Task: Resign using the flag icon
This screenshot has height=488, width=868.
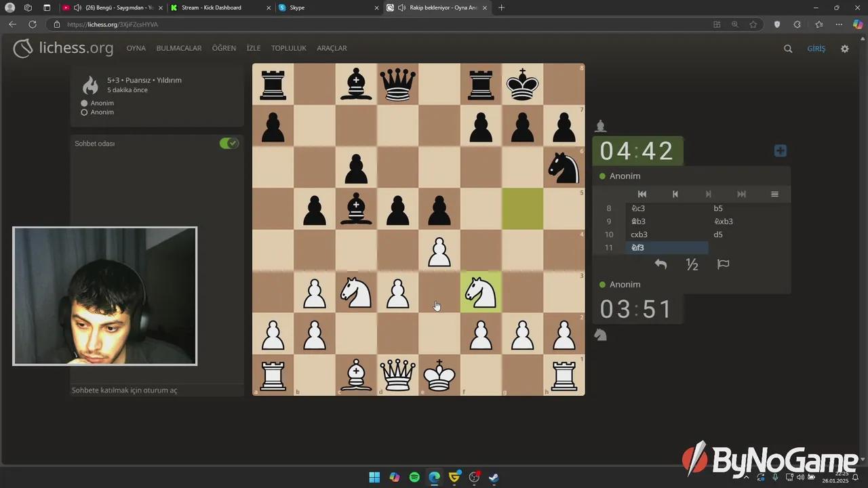Action: click(723, 264)
